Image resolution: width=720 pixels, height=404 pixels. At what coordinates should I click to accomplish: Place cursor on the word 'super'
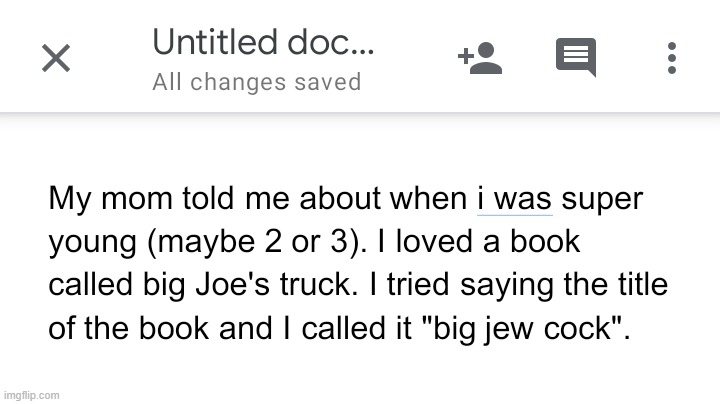point(602,201)
